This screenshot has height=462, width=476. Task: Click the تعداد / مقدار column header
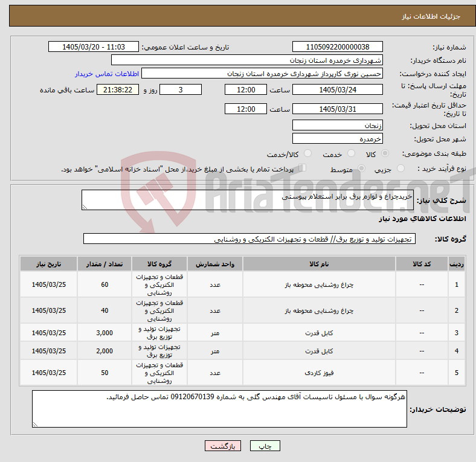[x=105, y=264]
